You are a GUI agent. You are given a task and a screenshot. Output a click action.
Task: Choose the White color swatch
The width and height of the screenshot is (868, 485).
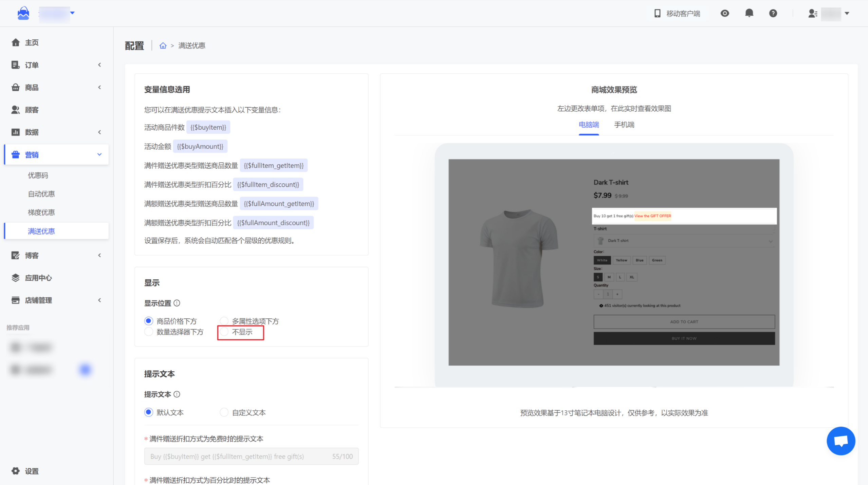602,260
